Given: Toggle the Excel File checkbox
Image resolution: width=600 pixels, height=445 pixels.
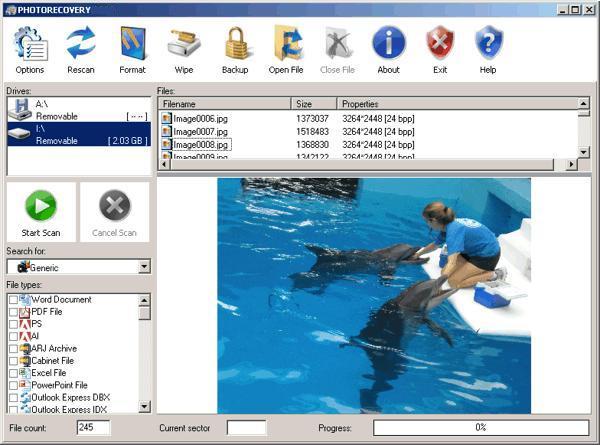Looking at the screenshot, I should pyautogui.click(x=13, y=373).
